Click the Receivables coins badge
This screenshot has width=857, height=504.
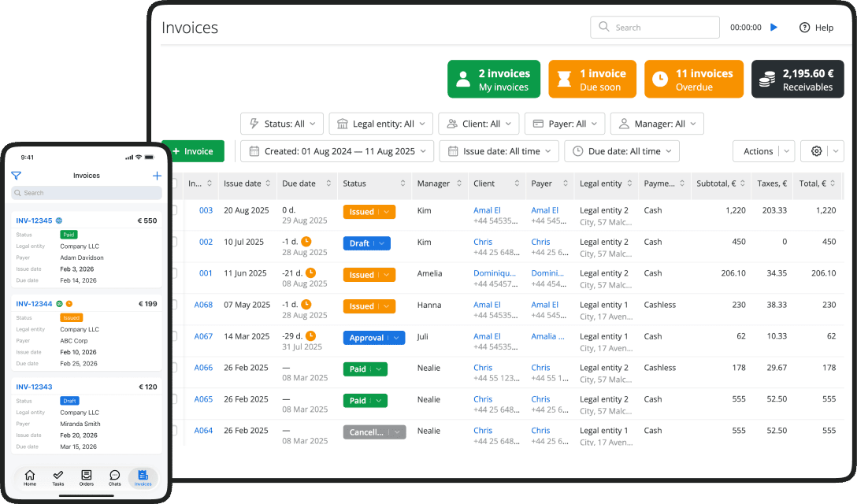797,79
